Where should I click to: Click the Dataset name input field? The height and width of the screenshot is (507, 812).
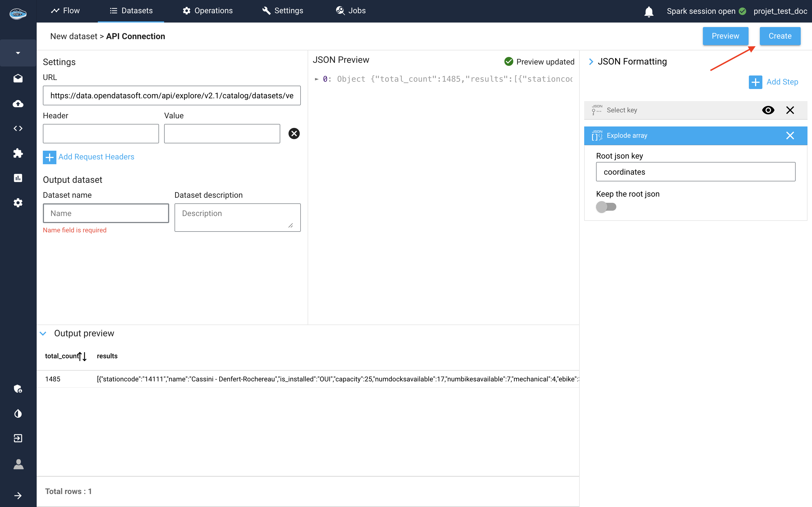106,213
